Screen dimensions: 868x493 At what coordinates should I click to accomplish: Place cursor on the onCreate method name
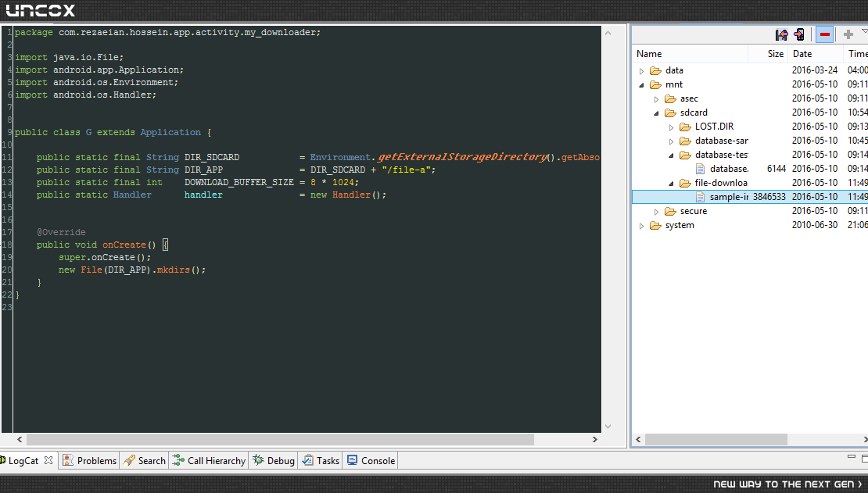click(x=124, y=245)
